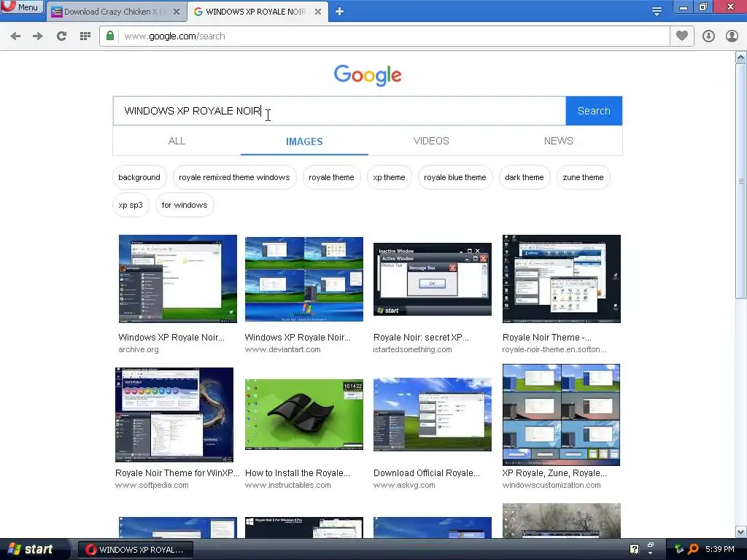Filter by the xp sp3 chip
The image size is (747, 560).
coord(131,205)
